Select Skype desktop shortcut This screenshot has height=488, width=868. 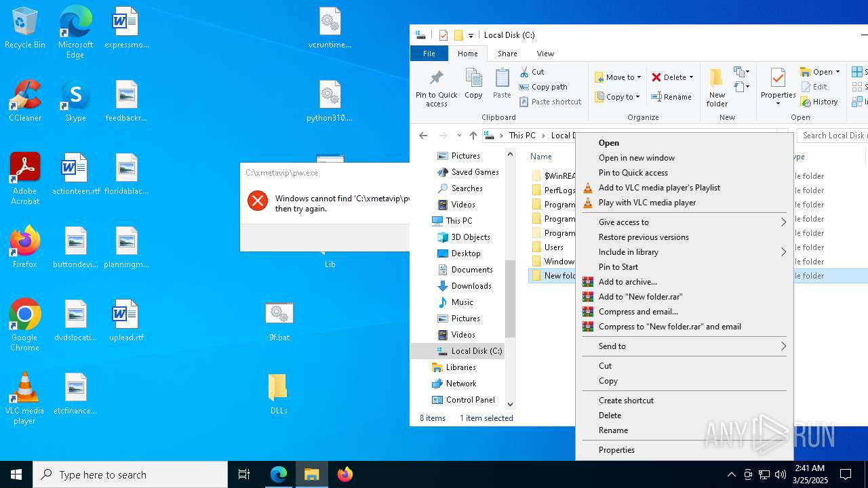(x=75, y=102)
